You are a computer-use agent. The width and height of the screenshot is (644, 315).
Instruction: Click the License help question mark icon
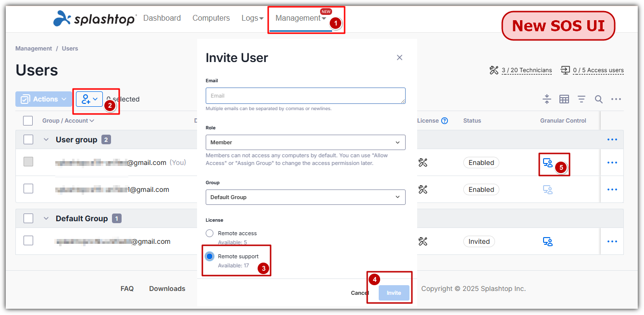click(x=445, y=121)
